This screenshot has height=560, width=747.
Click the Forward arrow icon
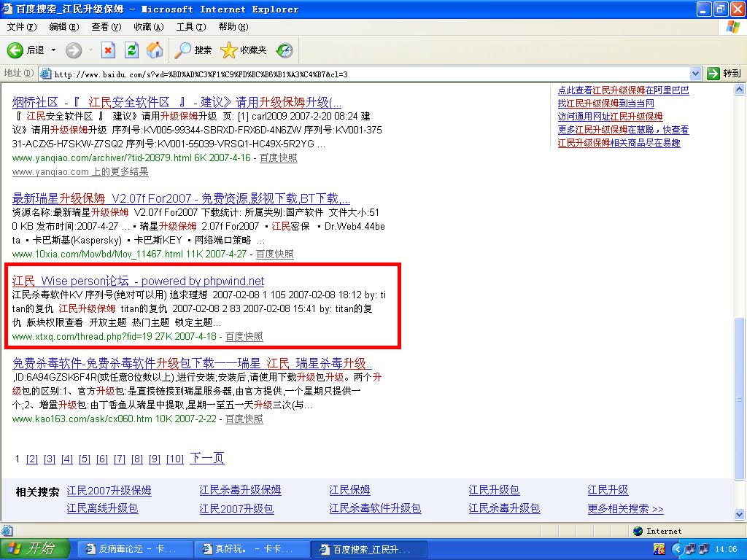(74, 50)
